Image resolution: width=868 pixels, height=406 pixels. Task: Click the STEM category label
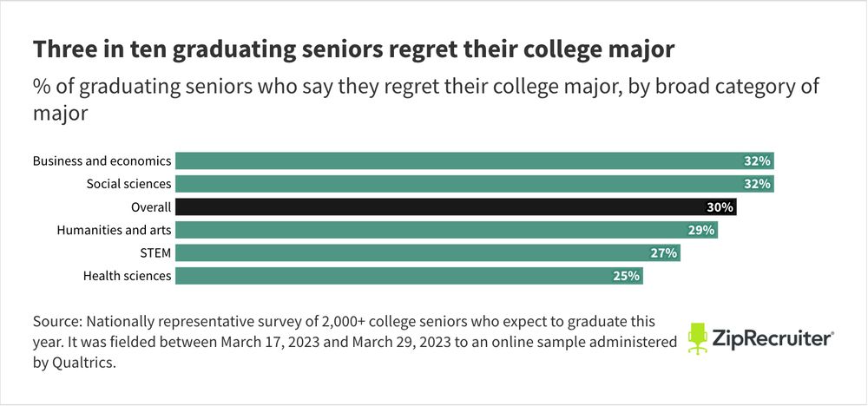coord(155,253)
